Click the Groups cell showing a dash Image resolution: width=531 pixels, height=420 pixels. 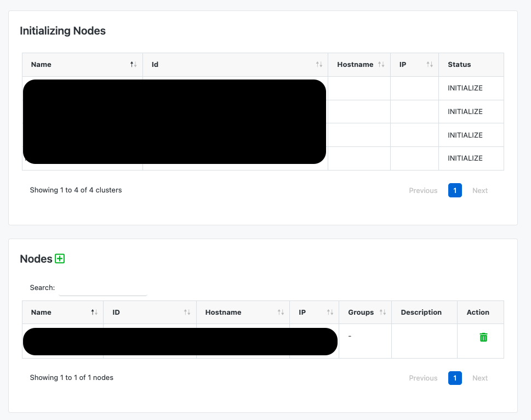[365, 341]
